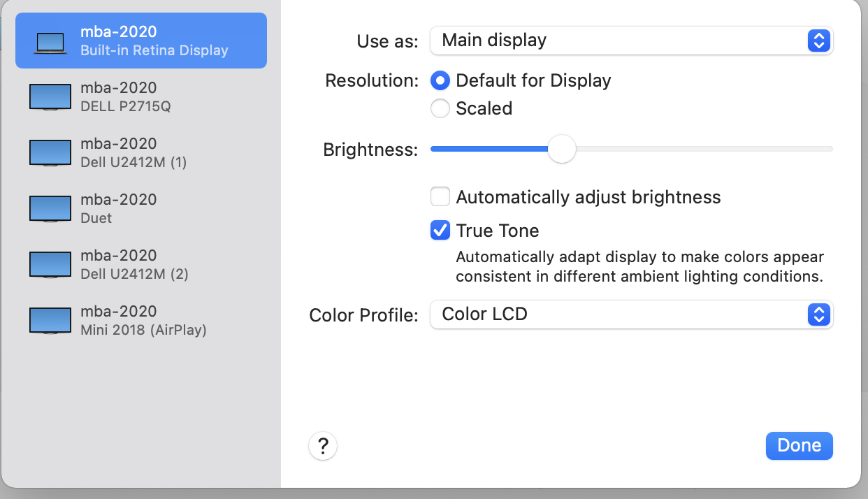
Task: Select the Dell U2412M (1) monitor icon
Action: (x=50, y=153)
